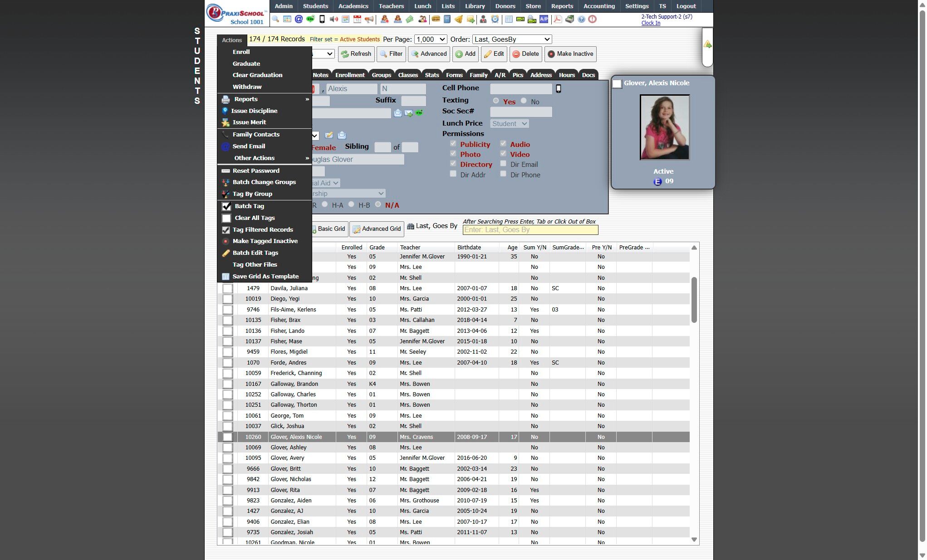Image resolution: width=927 pixels, height=560 pixels.
Task: Click the A/P accounts payable icon
Action: 544,19
